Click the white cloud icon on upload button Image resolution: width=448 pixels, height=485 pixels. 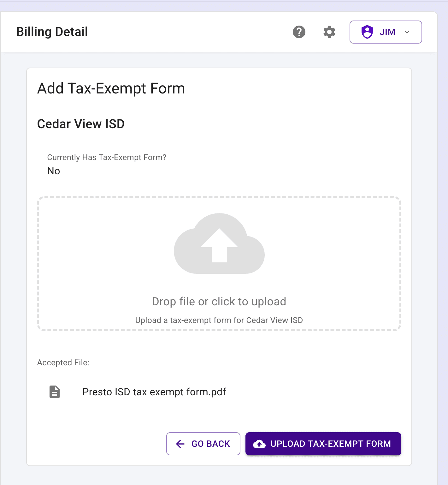[259, 444]
